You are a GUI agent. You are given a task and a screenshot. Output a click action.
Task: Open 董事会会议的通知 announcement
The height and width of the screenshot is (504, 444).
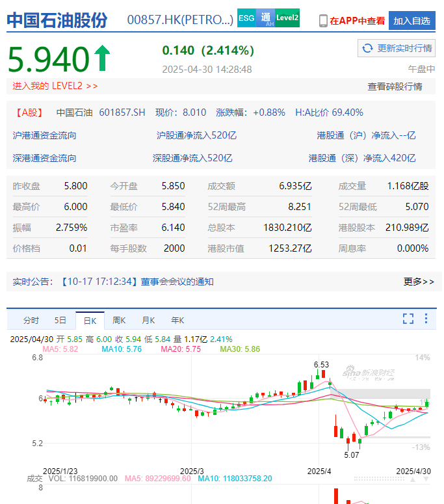point(177,282)
